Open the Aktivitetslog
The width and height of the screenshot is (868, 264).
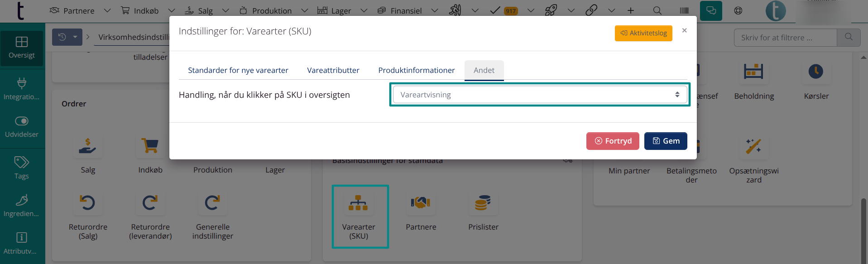(643, 33)
